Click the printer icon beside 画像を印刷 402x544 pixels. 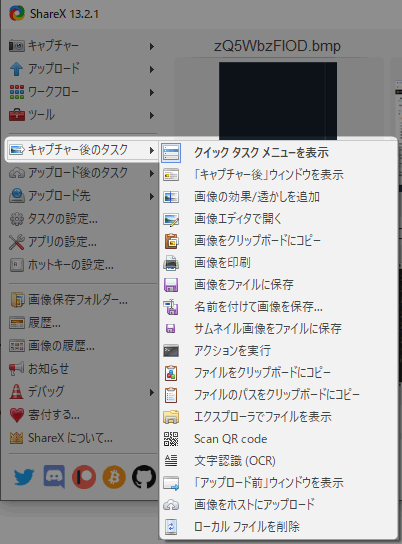tap(171, 263)
